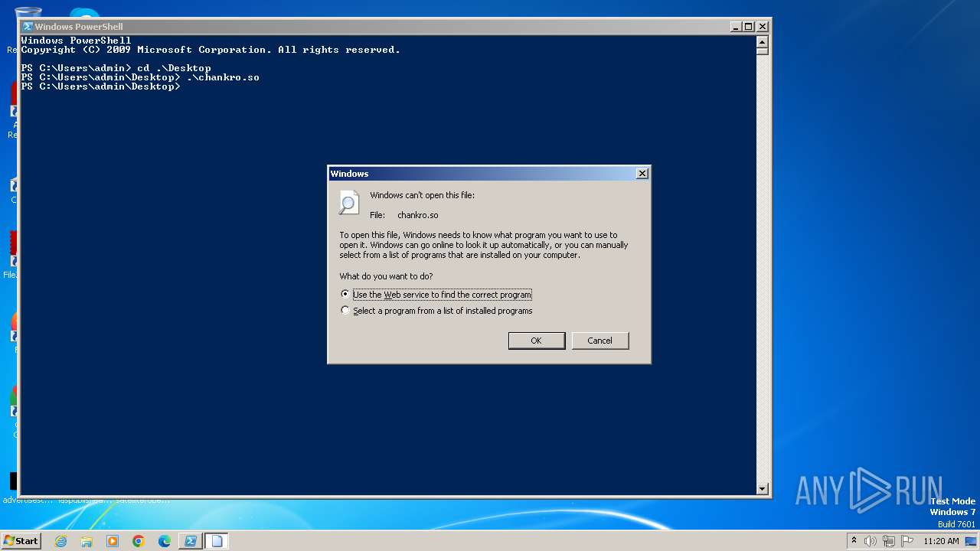Open Microsoft Edge from the taskbar
The image size is (980, 551).
click(165, 541)
